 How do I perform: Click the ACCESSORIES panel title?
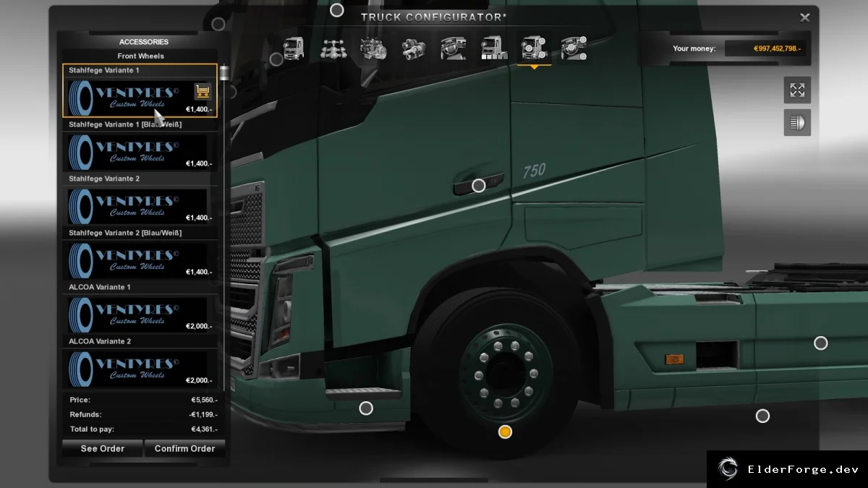144,42
